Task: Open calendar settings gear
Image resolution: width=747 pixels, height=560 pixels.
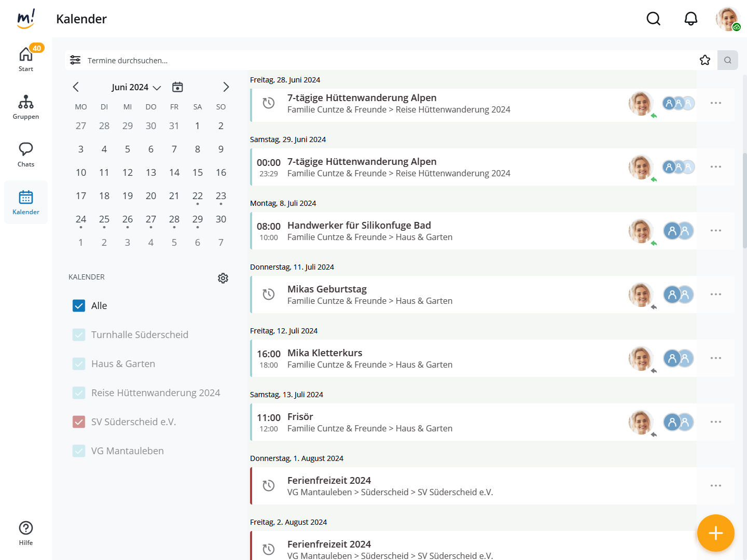Action: coord(223,278)
